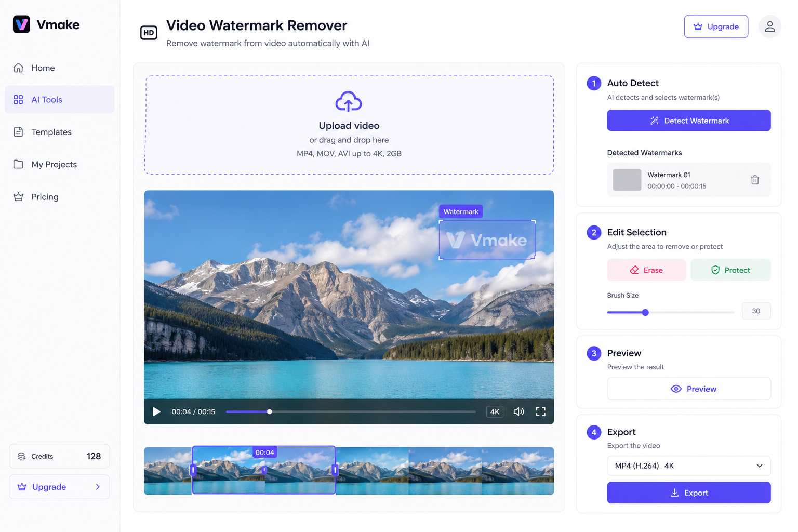Open the Pricing page
798x532 pixels.
[60, 197]
